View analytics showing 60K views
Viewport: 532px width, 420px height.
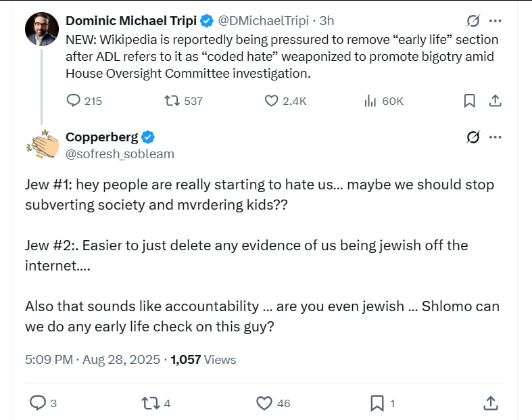tap(370, 101)
